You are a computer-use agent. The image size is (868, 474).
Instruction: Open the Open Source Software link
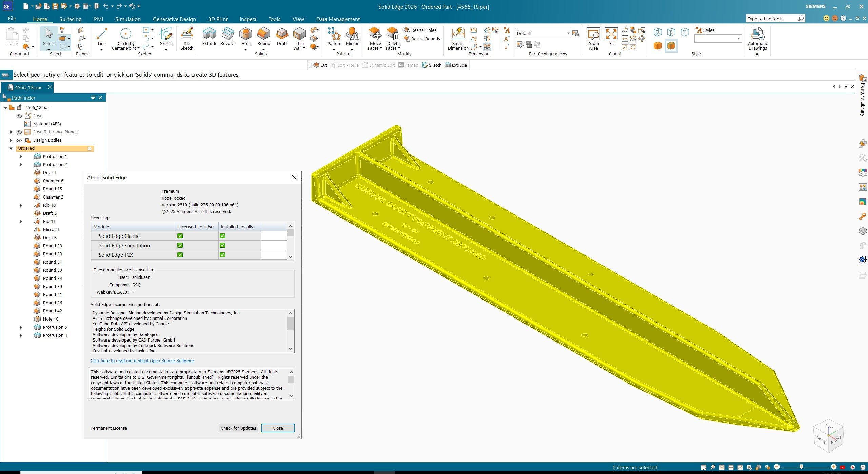pos(142,361)
